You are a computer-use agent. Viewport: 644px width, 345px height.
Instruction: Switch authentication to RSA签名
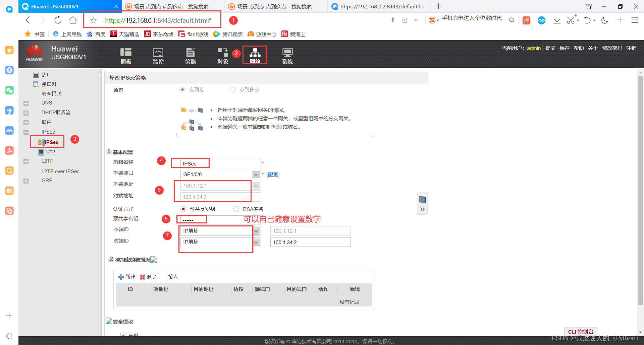click(x=236, y=209)
